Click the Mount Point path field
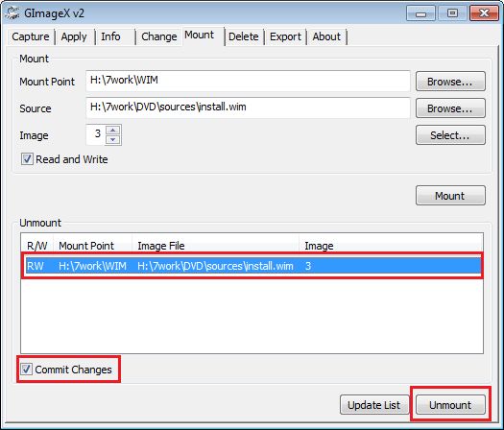 [248, 81]
